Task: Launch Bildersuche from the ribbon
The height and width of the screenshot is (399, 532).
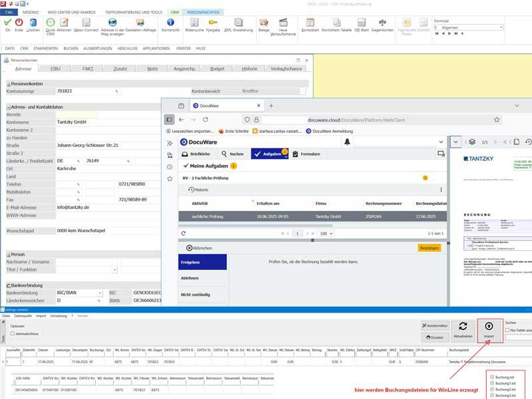Action: 194,23
